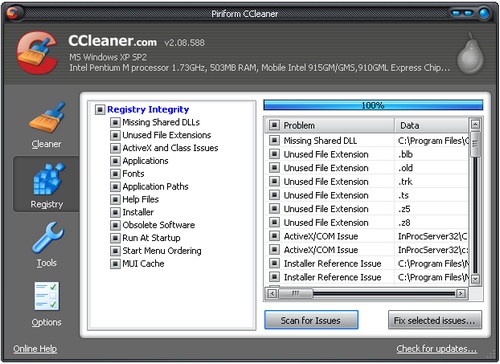Toggle checkbox for InProcServer32\C row

pos(274,236)
